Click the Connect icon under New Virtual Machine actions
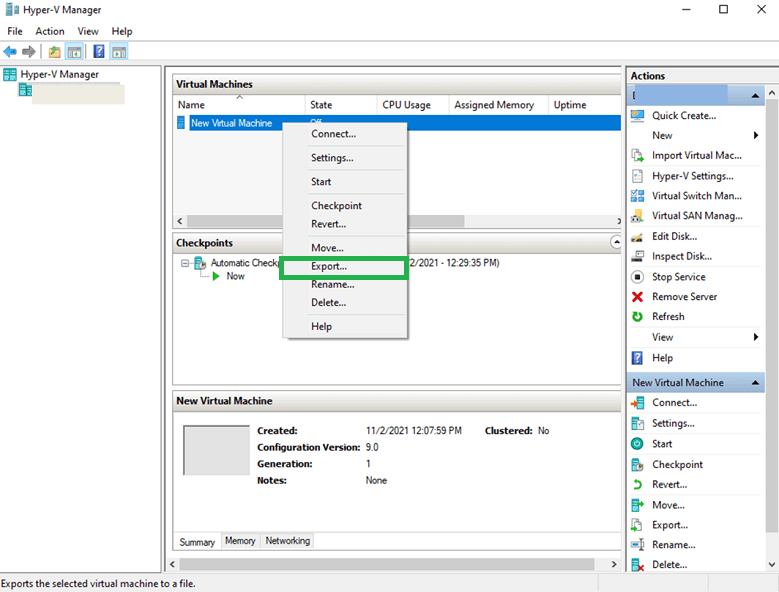779x592 pixels. 637,403
